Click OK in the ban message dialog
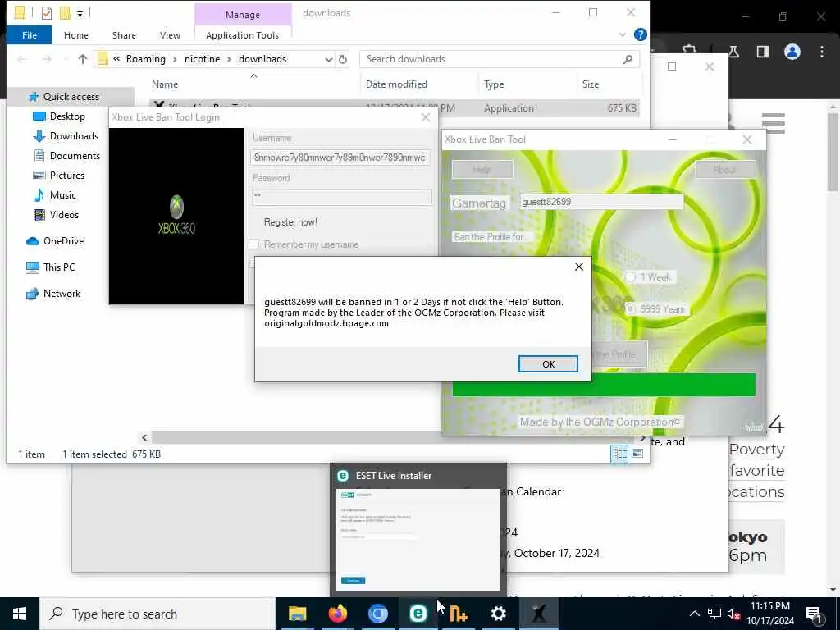The width and height of the screenshot is (840, 630). coord(548,363)
